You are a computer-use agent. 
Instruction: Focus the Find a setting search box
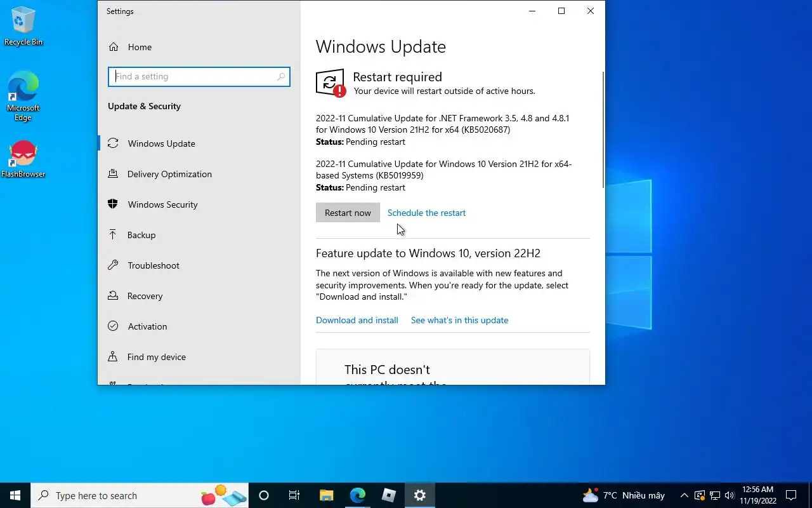199,77
